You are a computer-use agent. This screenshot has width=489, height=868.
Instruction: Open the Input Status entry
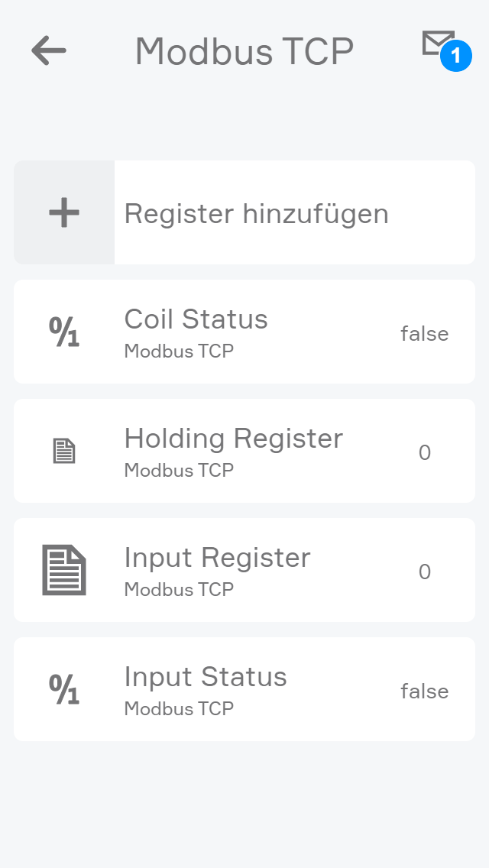coord(206,677)
